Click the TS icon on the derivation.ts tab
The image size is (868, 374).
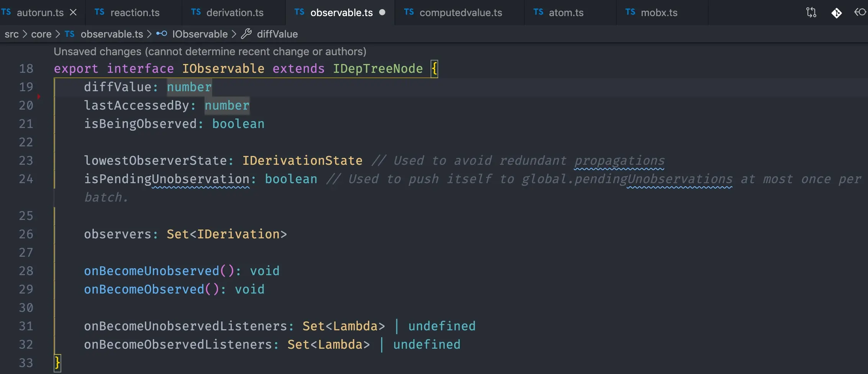click(x=195, y=12)
